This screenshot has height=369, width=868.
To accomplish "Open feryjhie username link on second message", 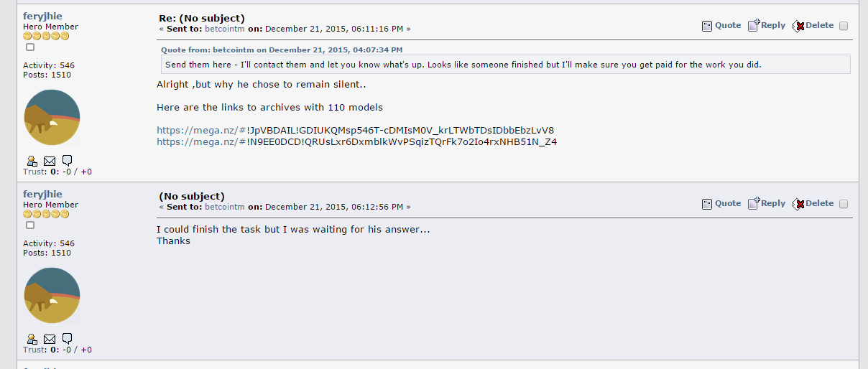I will [42, 194].
